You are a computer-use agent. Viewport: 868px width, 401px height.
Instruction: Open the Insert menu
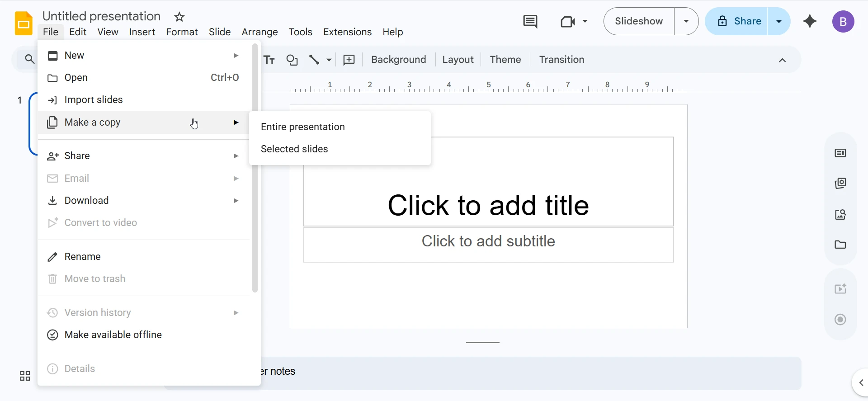point(142,32)
